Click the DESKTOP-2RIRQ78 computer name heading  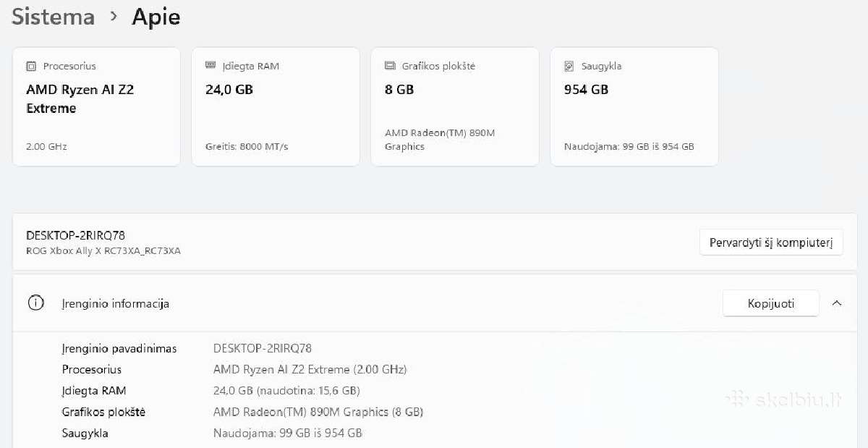pos(75,235)
